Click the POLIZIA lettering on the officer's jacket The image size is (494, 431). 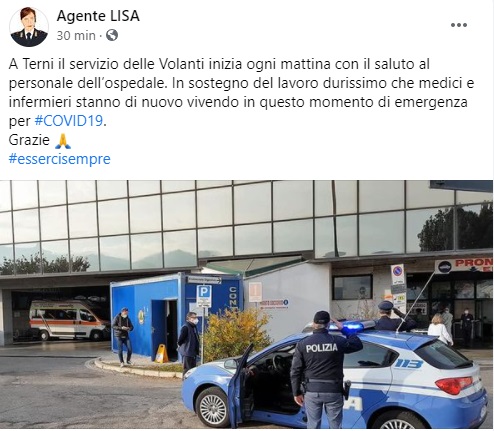tap(322, 348)
